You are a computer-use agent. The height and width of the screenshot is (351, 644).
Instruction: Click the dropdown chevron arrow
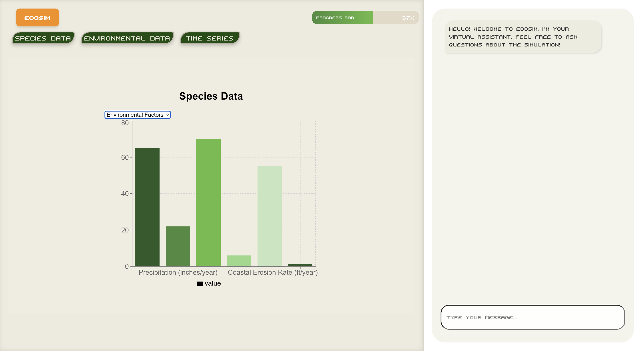click(167, 115)
